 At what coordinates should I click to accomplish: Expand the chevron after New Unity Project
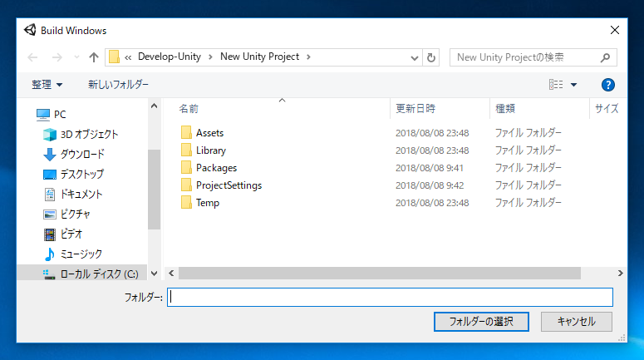[x=308, y=57]
